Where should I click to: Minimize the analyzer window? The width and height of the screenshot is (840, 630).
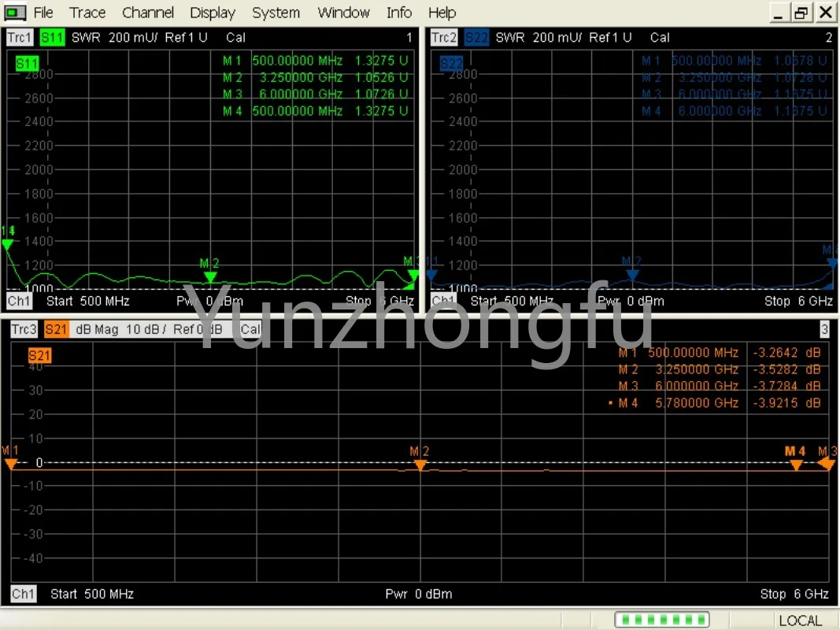[x=779, y=13]
